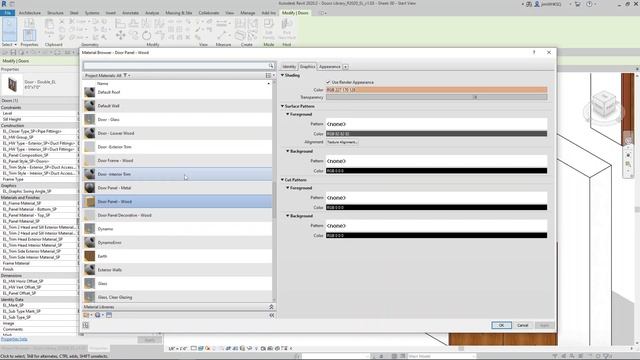Open the material list view options icon

268,76
